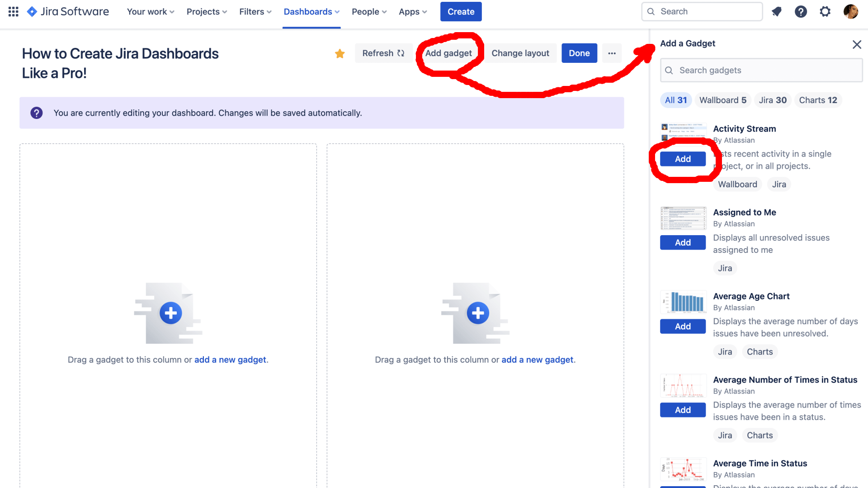Close the Add a Gadget panel
The height and width of the screenshot is (488, 868).
[857, 44]
